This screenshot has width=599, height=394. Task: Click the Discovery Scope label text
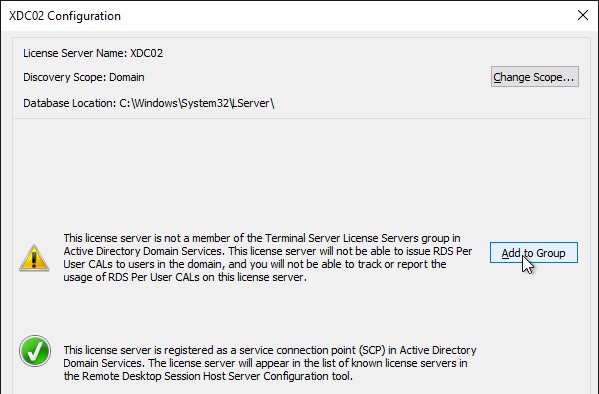tap(65, 77)
